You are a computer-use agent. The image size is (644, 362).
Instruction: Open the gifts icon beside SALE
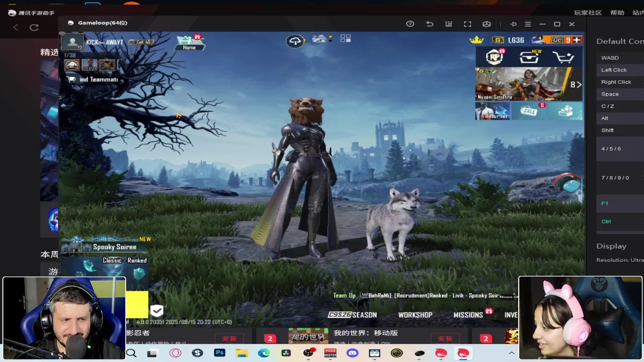(x=566, y=111)
